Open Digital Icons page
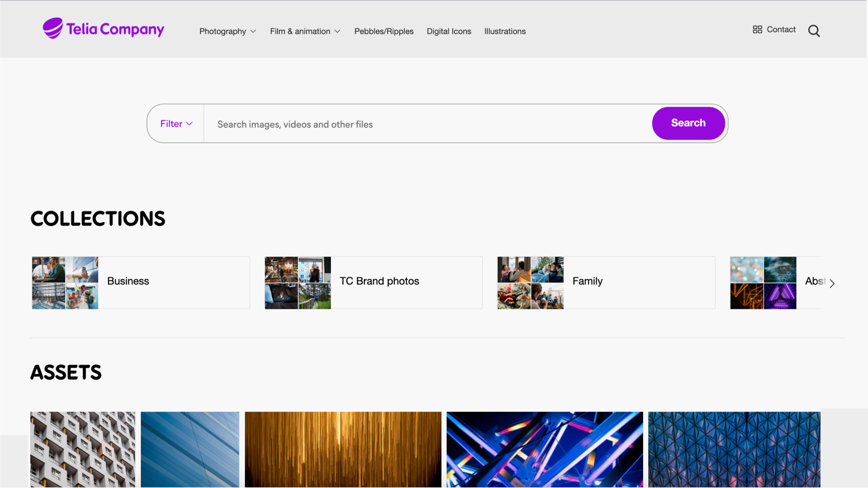868x488 pixels. coord(449,31)
